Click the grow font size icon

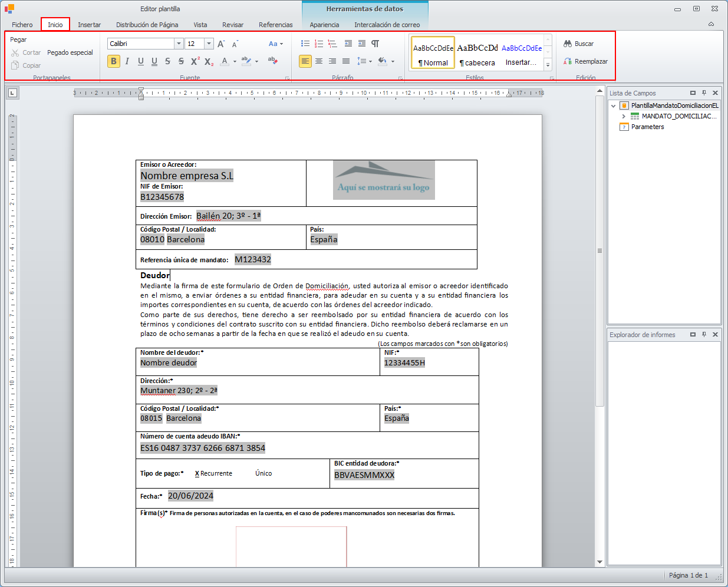(221, 44)
